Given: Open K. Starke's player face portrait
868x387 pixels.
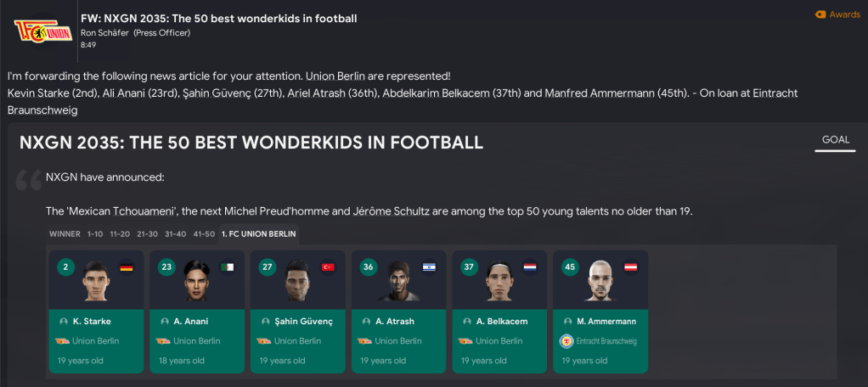Looking at the screenshot, I should click(x=96, y=280).
